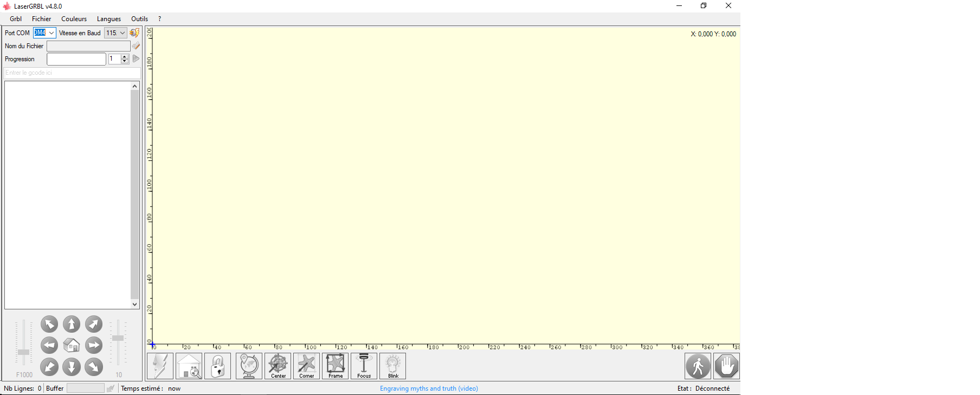Click the Entrer le gcode ici input field
Image resolution: width=980 pixels, height=395 pixels.
tap(72, 73)
